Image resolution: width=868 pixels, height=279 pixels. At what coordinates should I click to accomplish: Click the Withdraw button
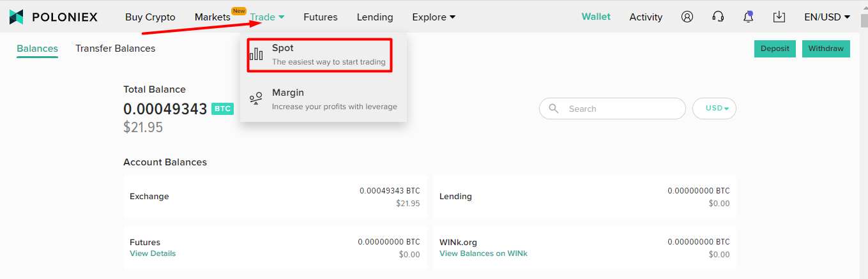pos(826,49)
